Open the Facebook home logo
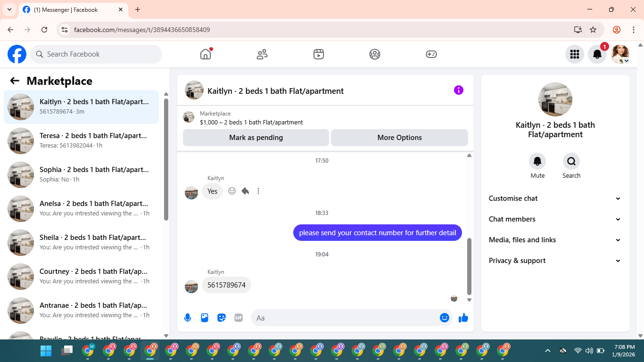Viewport: 644px width, 362px height. click(x=17, y=54)
